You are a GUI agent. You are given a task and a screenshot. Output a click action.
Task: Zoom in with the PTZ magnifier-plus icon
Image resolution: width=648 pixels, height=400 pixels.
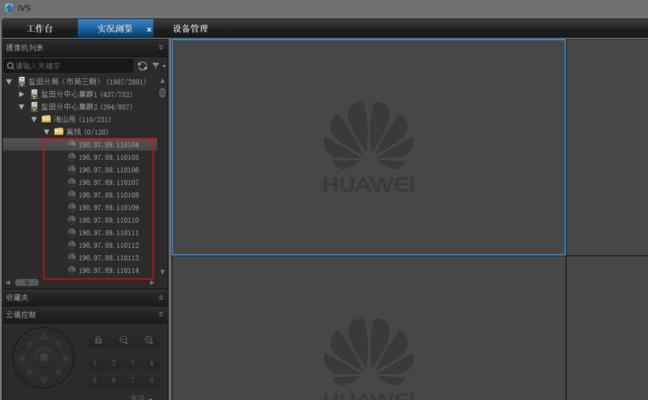(149, 340)
